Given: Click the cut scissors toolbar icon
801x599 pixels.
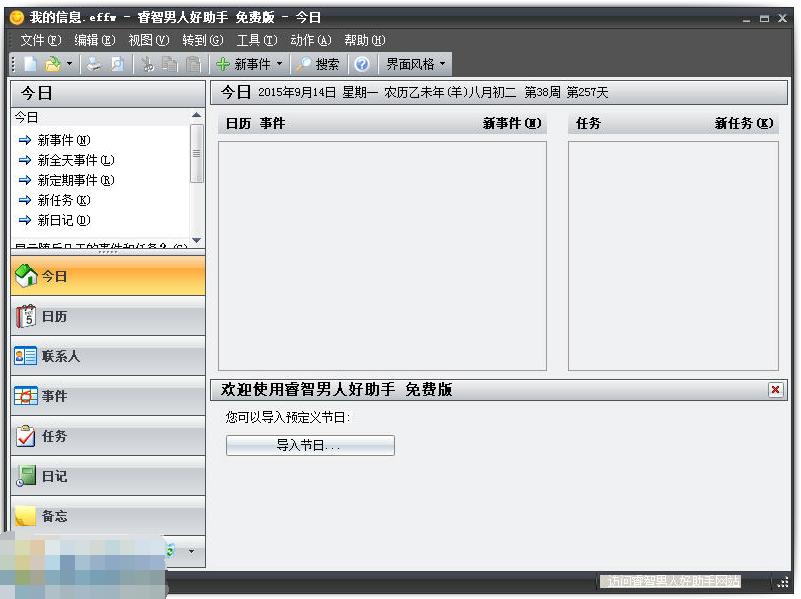Looking at the screenshot, I should click(x=148, y=64).
